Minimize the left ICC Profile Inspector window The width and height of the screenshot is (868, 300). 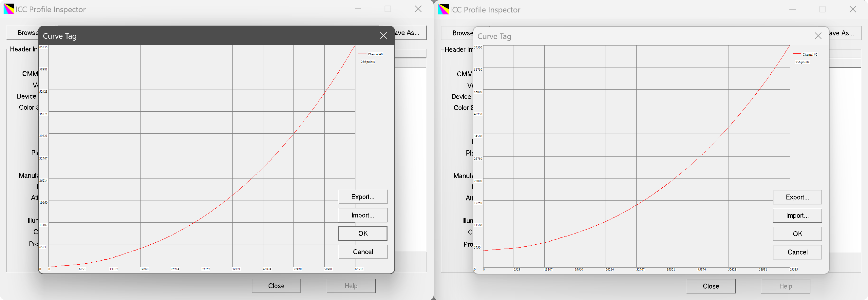tap(358, 9)
